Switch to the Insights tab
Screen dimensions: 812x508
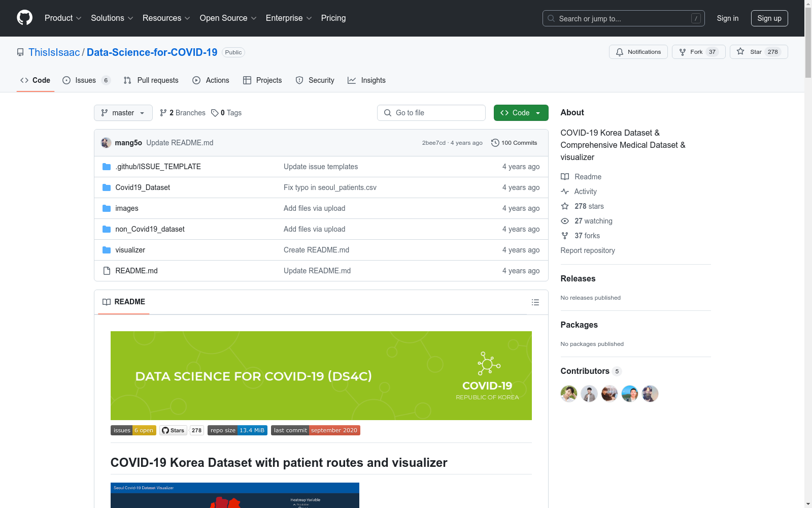(366, 80)
